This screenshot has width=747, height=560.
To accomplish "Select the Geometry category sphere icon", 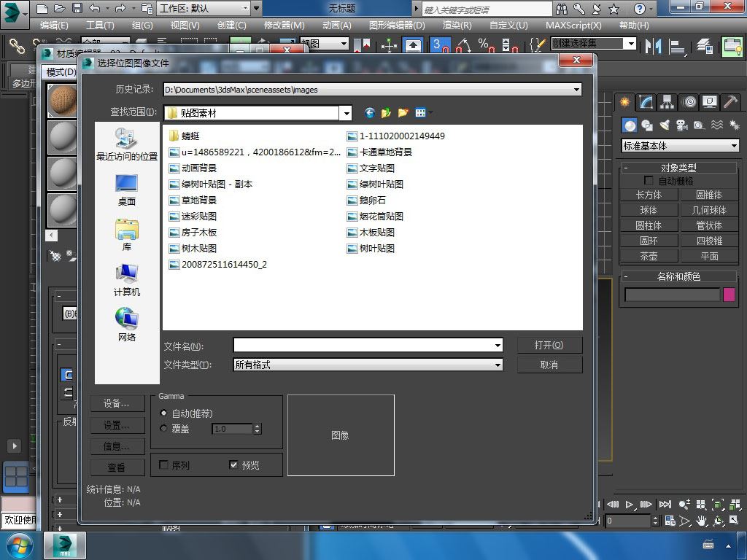I will coord(630,125).
